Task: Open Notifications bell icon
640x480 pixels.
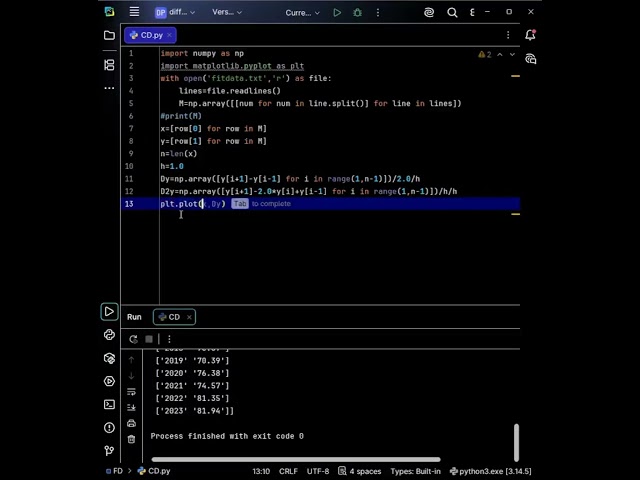Action: (x=531, y=35)
